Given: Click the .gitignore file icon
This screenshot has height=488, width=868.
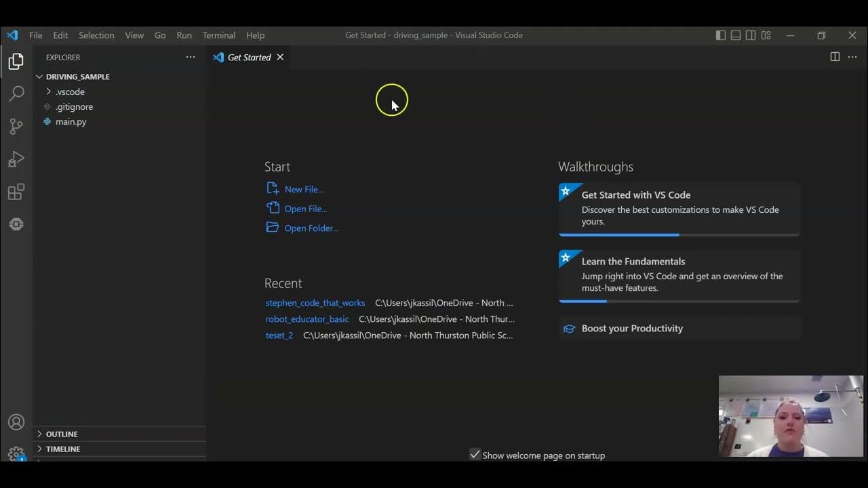Looking at the screenshot, I should click(x=47, y=106).
